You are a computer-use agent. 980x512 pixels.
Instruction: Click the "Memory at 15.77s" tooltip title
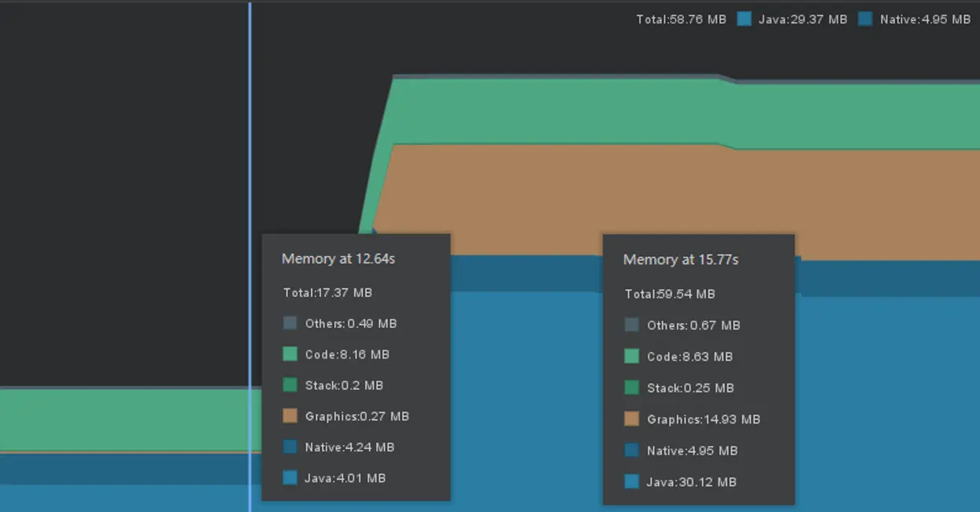pos(681,259)
